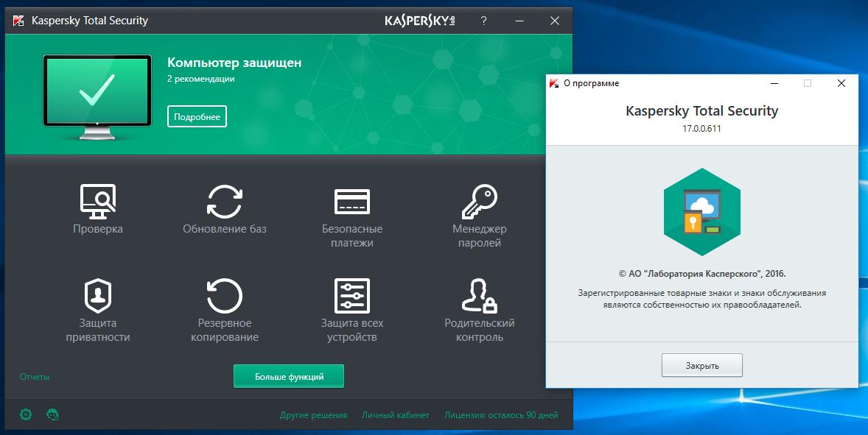Open settings gear in bottom bar
This screenshot has height=435, width=868.
(26, 414)
